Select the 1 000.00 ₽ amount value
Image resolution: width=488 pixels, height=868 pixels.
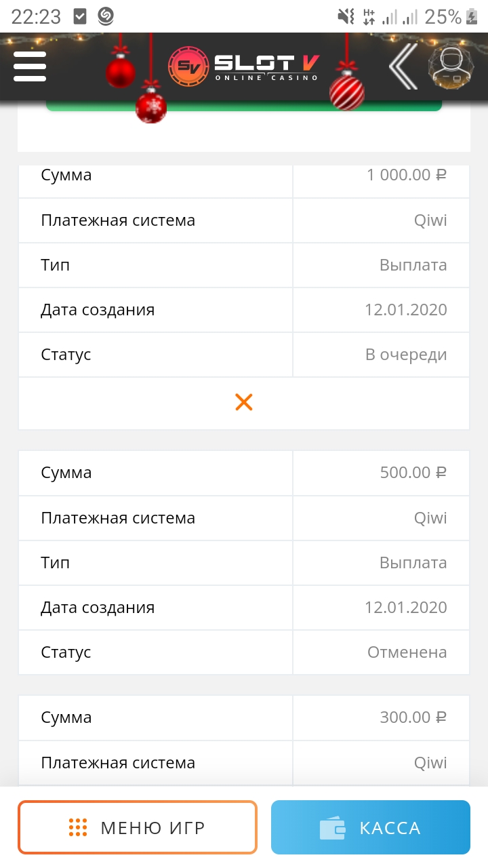click(407, 175)
